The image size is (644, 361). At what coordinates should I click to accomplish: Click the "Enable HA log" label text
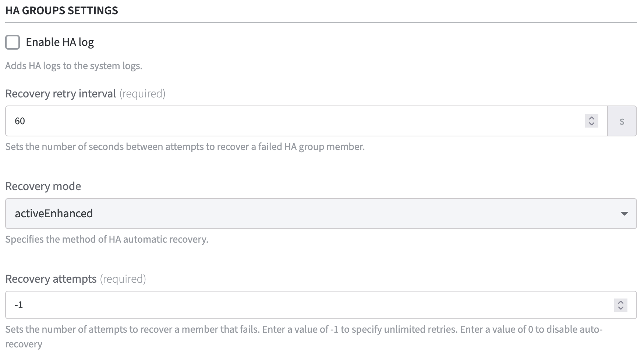coord(60,42)
